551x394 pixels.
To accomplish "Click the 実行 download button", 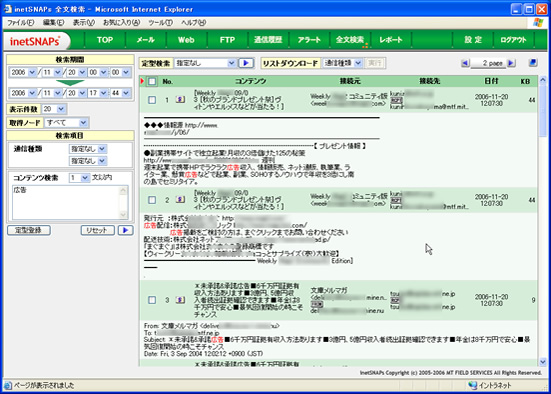I will pos(375,63).
